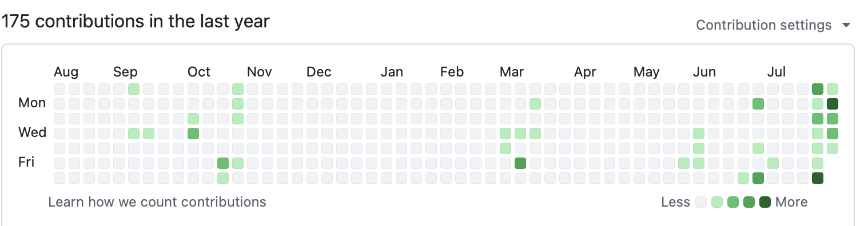Click light green Friday cell directly under Jul
Image resolution: width=868 pixels, height=226 pixels.
pos(773,163)
